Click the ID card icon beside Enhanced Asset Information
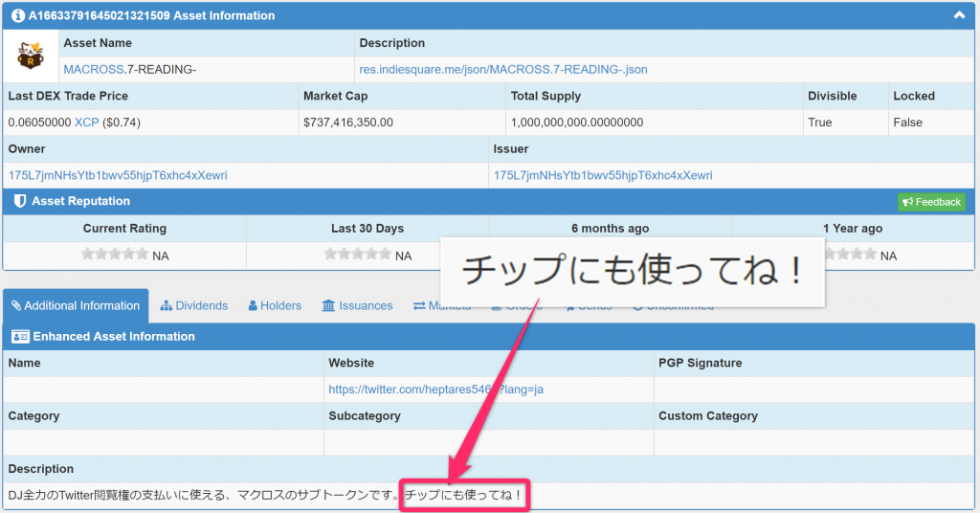Screen dimensions: 980x513 point(20,337)
